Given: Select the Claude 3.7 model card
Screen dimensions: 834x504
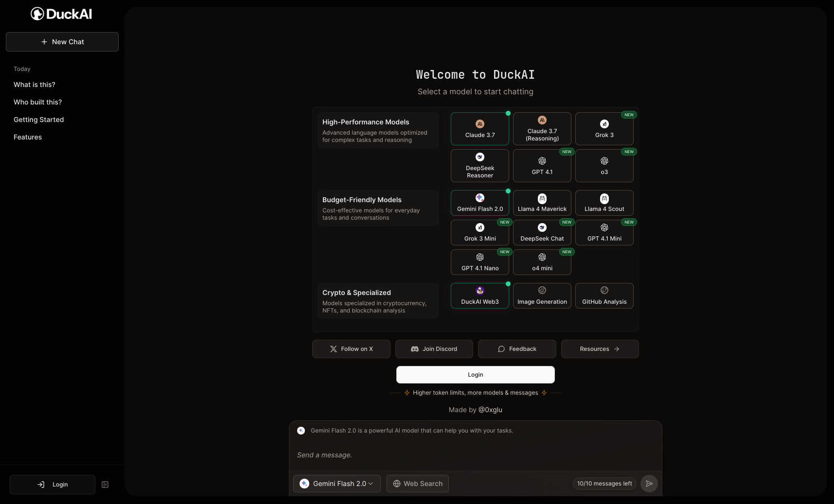Looking at the screenshot, I should click(x=480, y=129).
